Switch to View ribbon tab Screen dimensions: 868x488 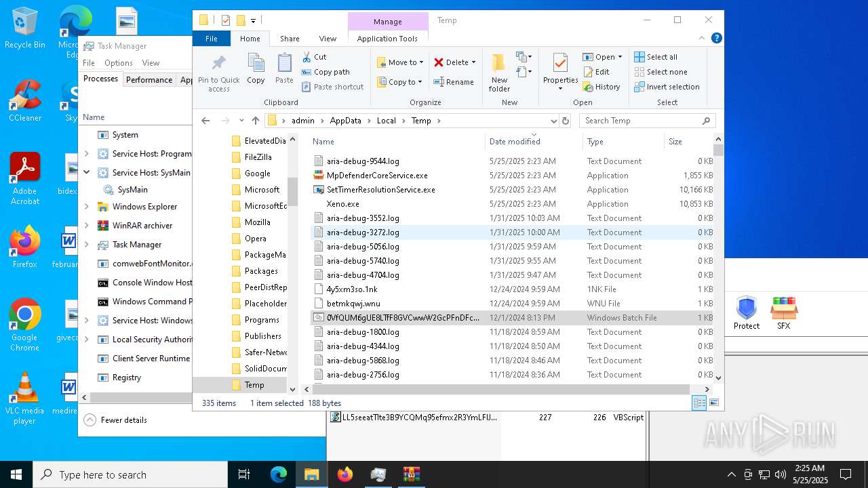328,39
